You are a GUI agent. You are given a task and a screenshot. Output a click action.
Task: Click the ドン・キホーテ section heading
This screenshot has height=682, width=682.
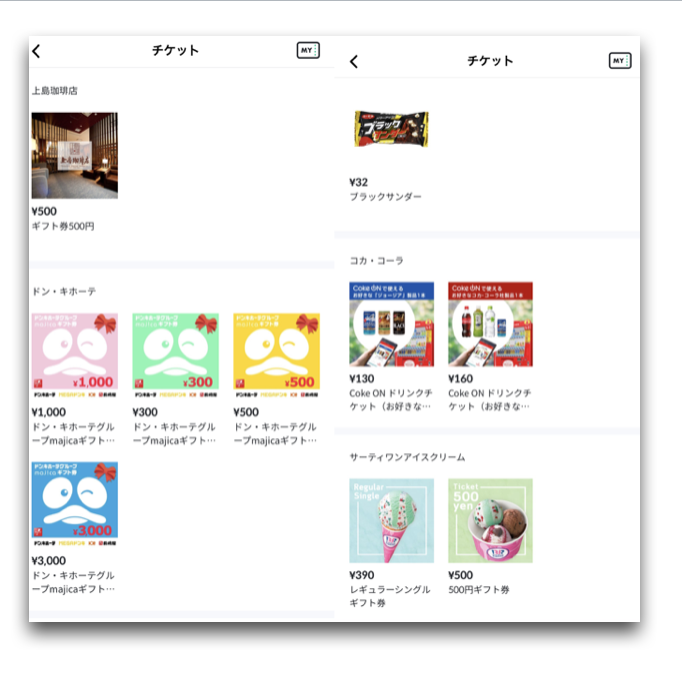coord(64,291)
